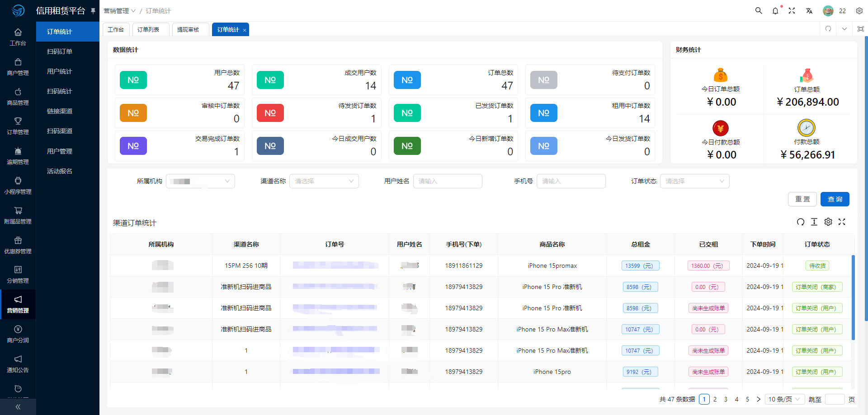
Task: Open the user avatar menu
Action: [828, 11]
